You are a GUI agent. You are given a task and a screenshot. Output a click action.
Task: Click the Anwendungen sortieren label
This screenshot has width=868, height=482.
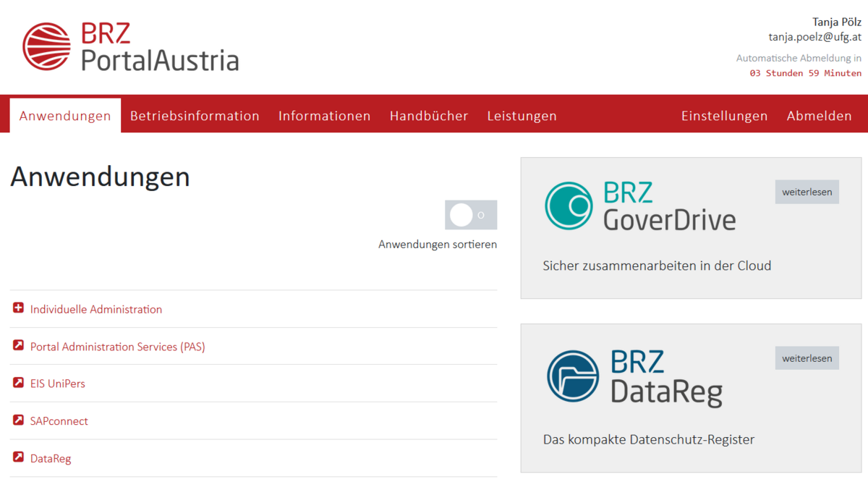click(438, 245)
